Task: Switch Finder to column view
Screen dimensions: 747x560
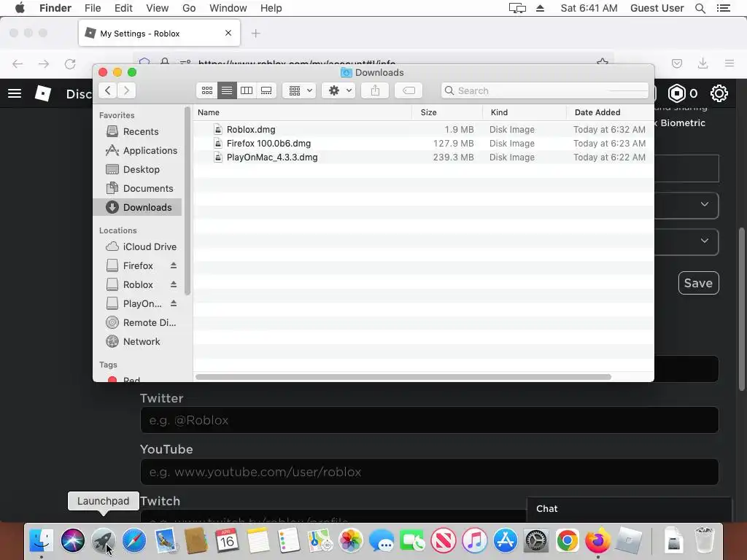Action: pos(247,90)
